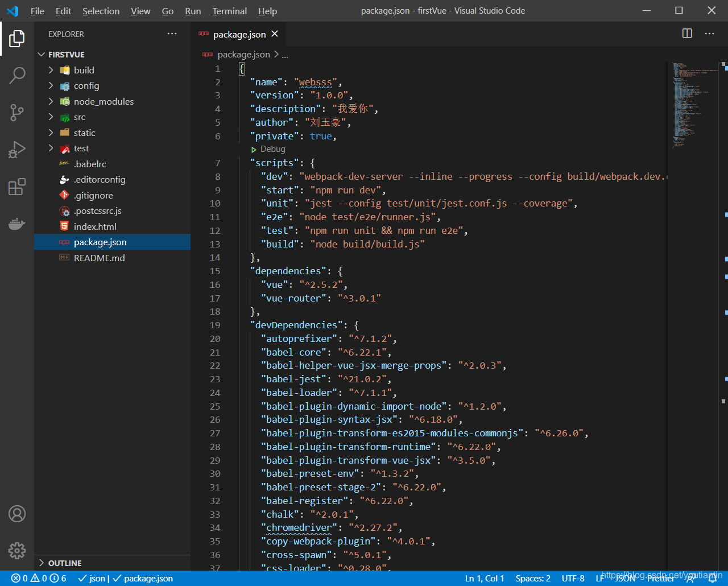Viewport: 728px width, 586px height.
Task: Click the "websss" name value
Action: pos(315,82)
